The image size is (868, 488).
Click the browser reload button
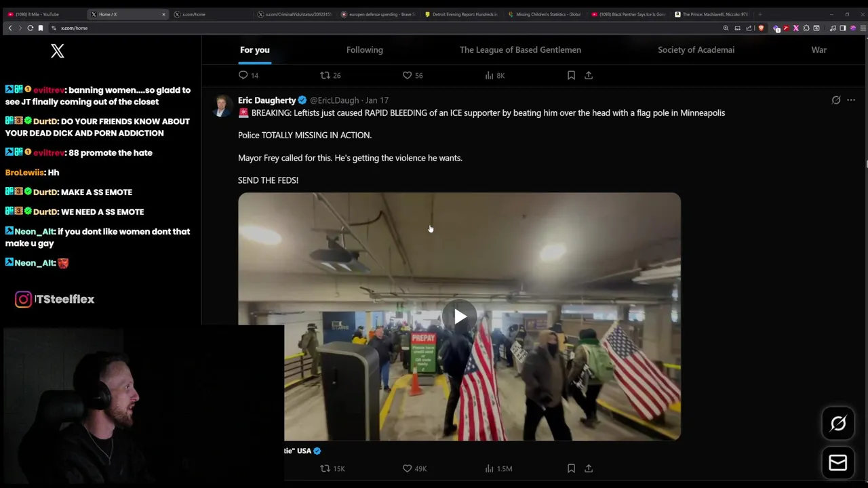31,28
